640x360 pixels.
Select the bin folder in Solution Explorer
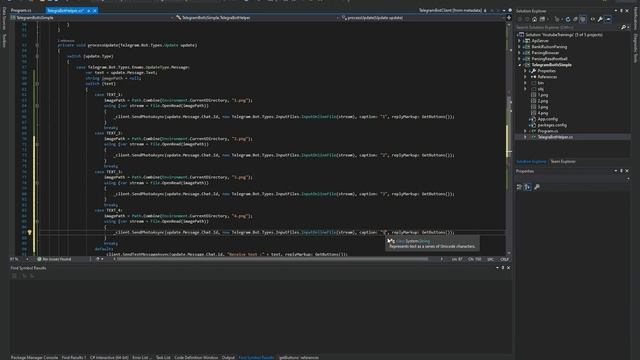click(x=540, y=83)
